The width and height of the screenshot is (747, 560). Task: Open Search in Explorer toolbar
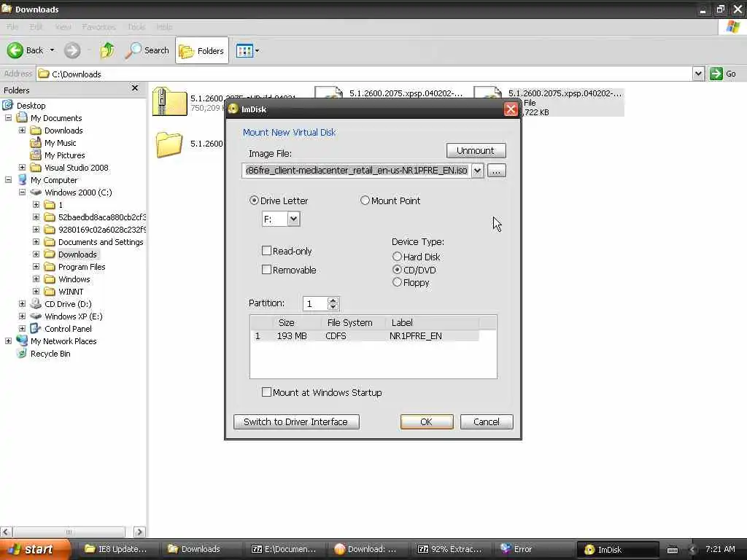tap(147, 50)
